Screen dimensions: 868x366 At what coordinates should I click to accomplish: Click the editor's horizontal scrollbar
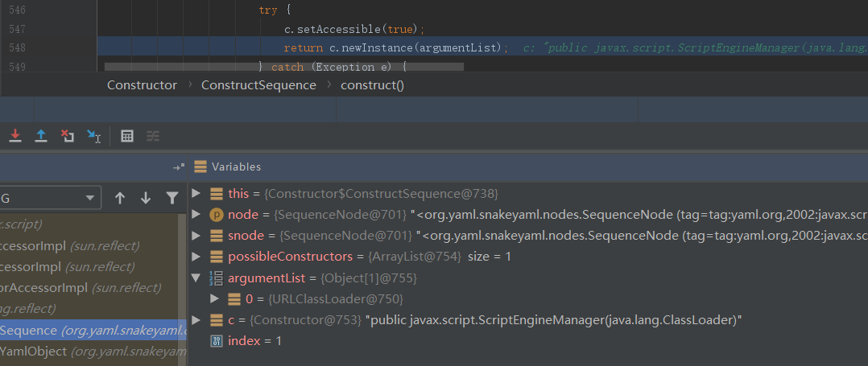[283, 65]
